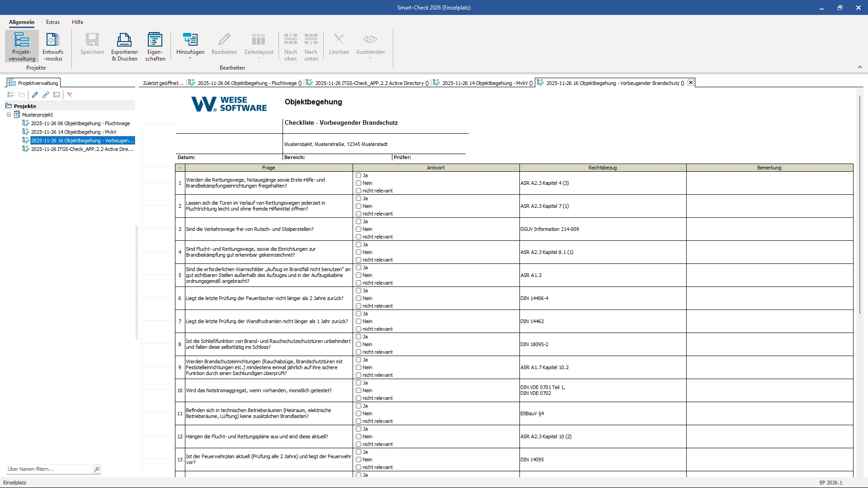Switch to Entwurfsmodus
This screenshot has height=488, width=868.
53,46
